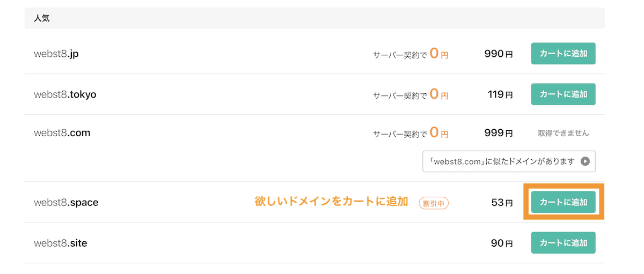Add webst8.jp to cart
The width and height of the screenshot is (644, 274).
[563, 54]
